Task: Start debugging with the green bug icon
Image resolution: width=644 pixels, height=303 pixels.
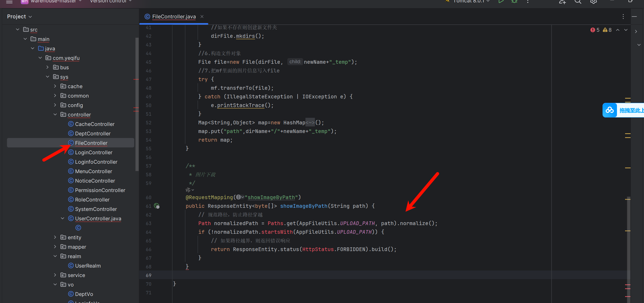Action: (x=514, y=2)
